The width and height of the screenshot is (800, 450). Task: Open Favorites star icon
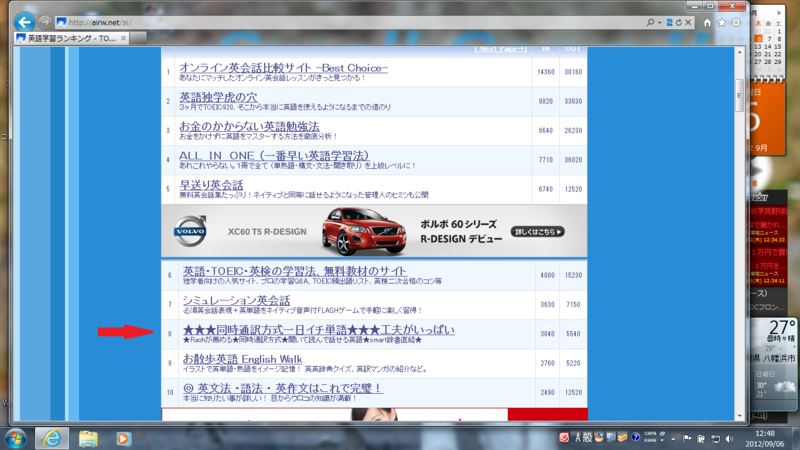721,22
